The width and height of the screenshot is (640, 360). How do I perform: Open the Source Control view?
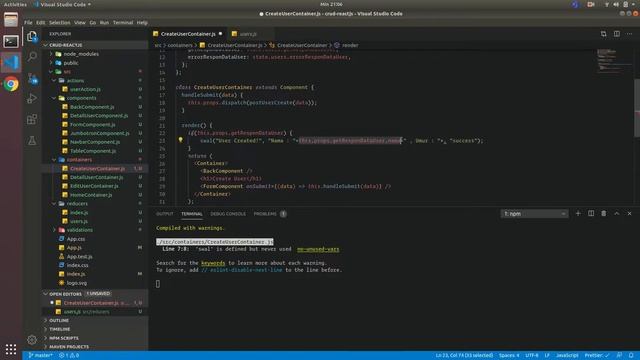pyautogui.click(x=32, y=78)
